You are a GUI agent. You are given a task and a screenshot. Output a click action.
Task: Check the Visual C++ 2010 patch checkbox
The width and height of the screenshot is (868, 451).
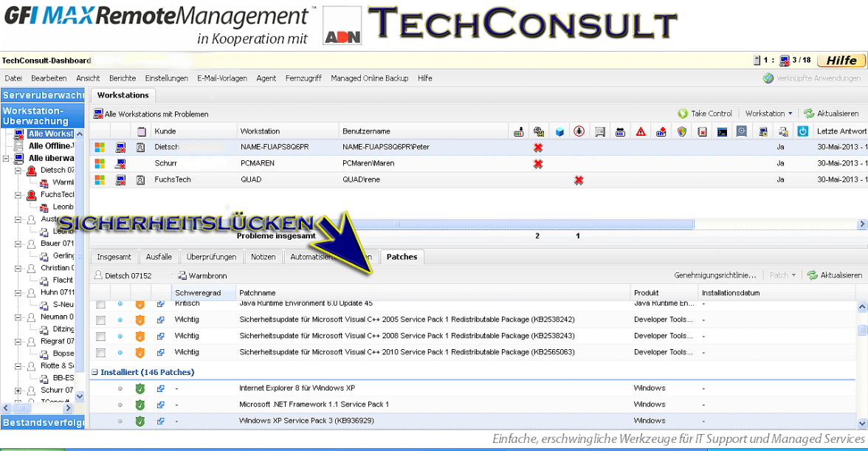pyautogui.click(x=100, y=353)
